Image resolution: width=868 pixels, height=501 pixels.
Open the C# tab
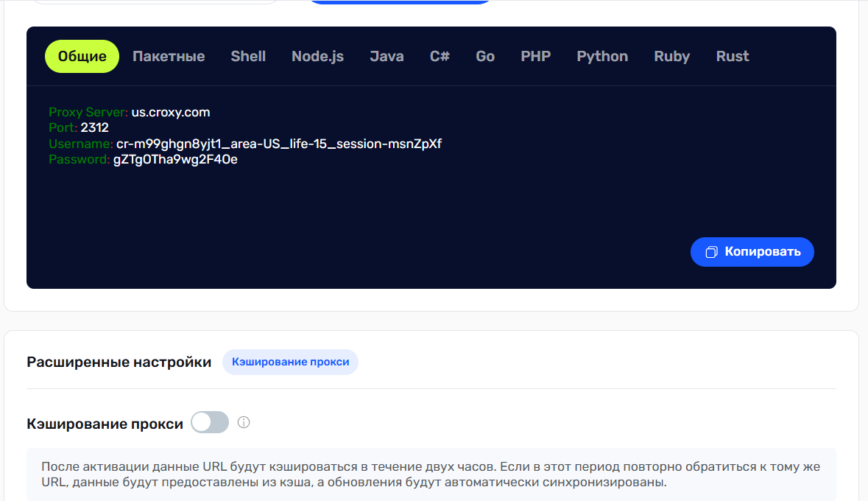tap(440, 57)
